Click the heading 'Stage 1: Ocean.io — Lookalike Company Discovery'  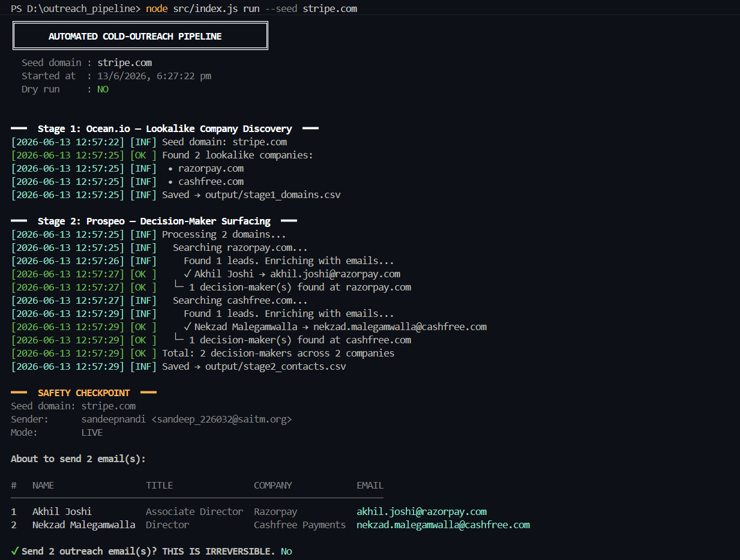pyautogui.click(x=165, y=128)
